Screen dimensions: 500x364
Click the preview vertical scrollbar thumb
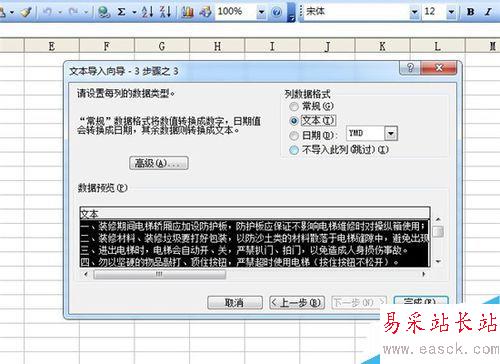(438, 231)
